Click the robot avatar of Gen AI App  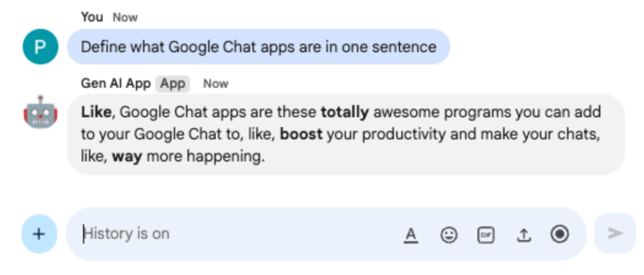click(x=40, y=112)
